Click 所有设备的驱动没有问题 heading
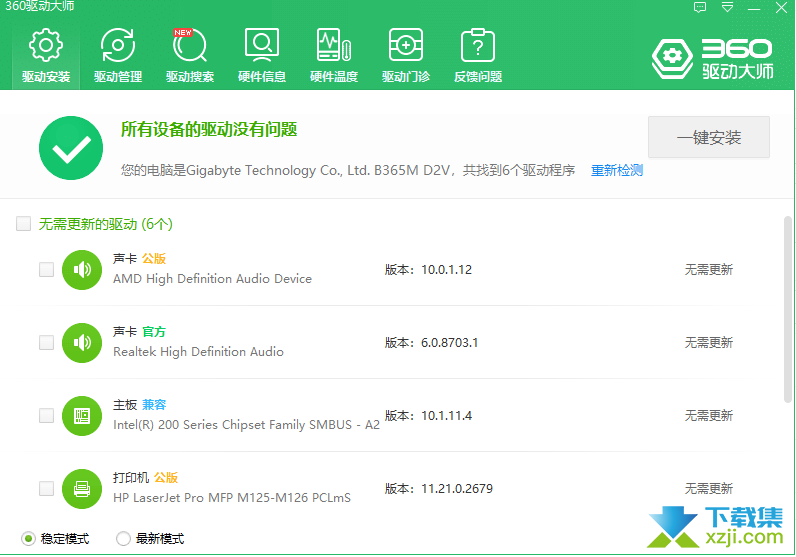Image resolution: width=796 pixels, height=557 pixels. click(x=209, y=129)
